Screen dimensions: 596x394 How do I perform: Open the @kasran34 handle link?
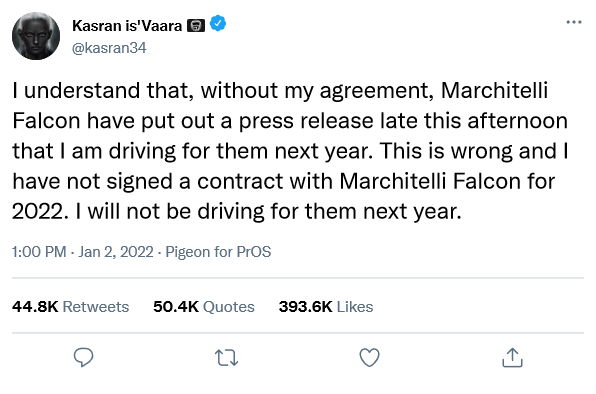tap(109, 48)
